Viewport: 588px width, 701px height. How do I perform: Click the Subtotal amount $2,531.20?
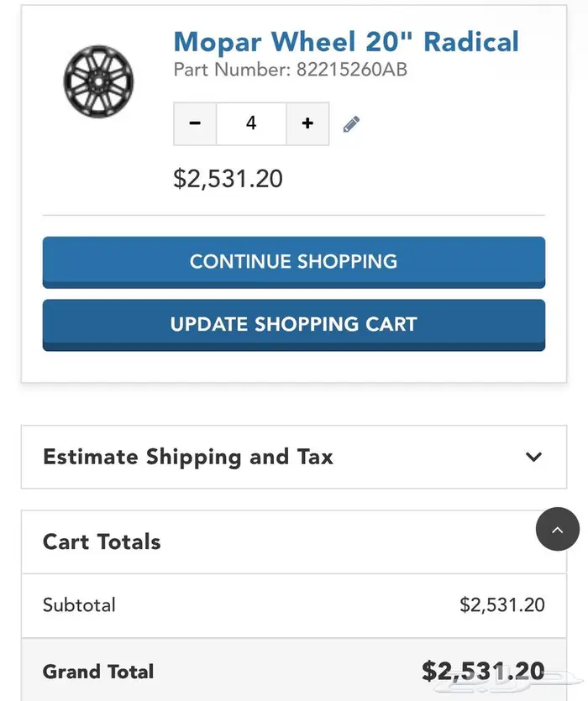tap(501, 604)
